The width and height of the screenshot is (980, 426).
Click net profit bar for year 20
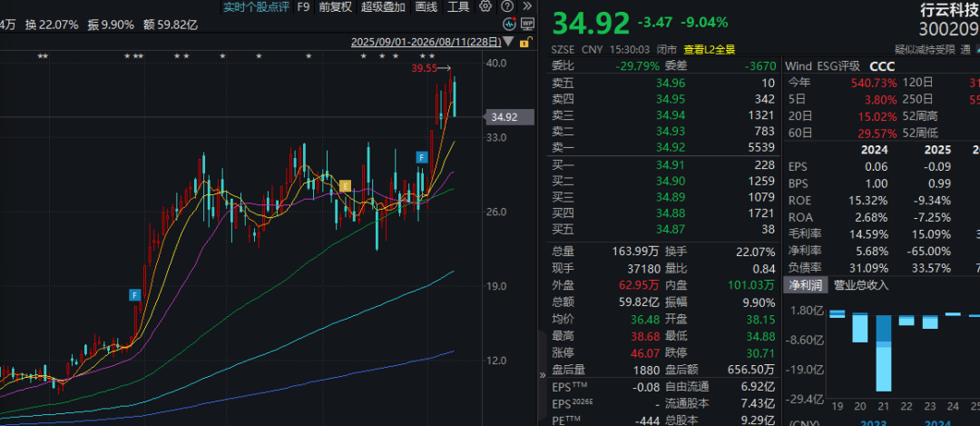860,328
